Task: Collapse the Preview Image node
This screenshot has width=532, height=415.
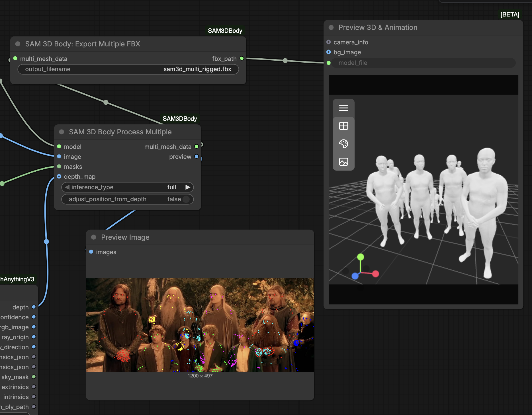Action: [x=93, y=237]
